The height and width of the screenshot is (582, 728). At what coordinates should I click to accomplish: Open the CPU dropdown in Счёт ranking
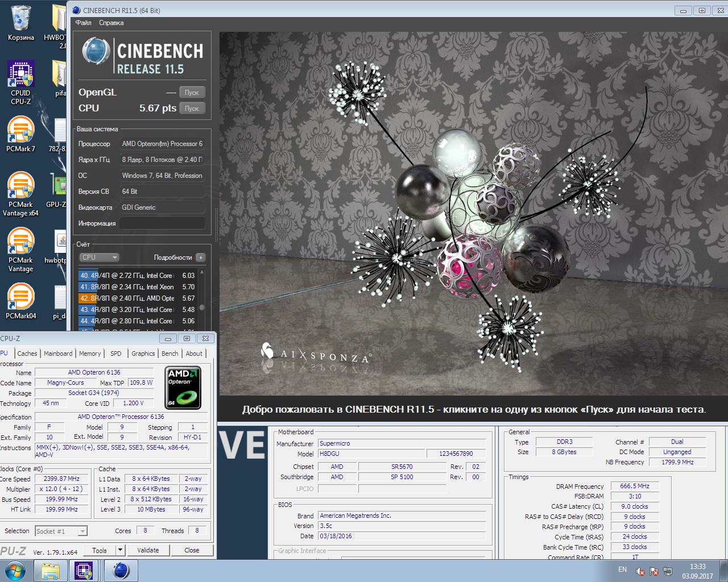click(x=99, y=257)
